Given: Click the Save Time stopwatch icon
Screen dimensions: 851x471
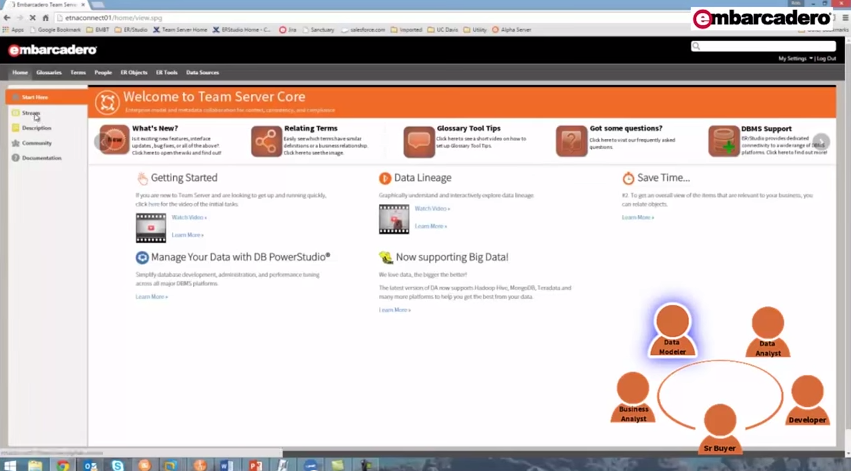Looking at the screenshot, I should tap(628, 178).
